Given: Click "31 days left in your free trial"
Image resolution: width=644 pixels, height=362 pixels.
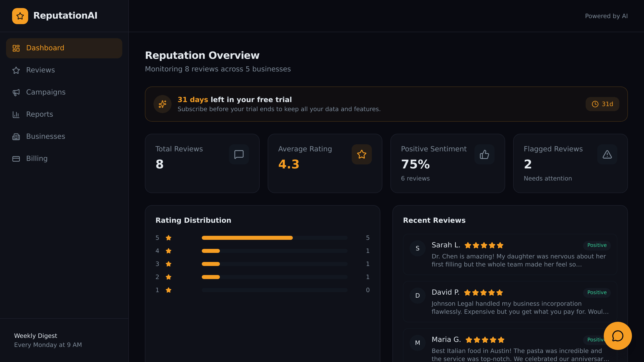Looking at the screenshot, I should click(235, 100).
